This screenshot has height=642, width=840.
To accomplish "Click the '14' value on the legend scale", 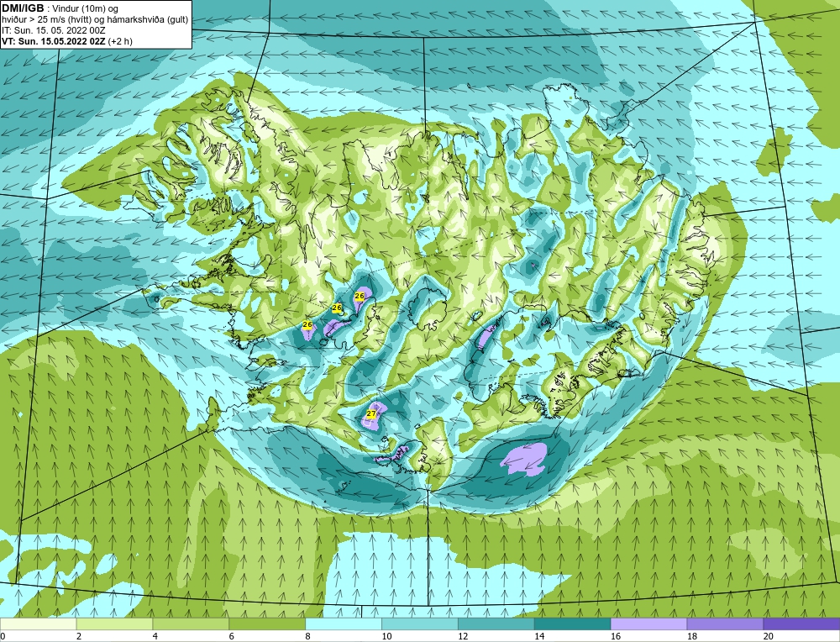I will [x=539, y=636].
